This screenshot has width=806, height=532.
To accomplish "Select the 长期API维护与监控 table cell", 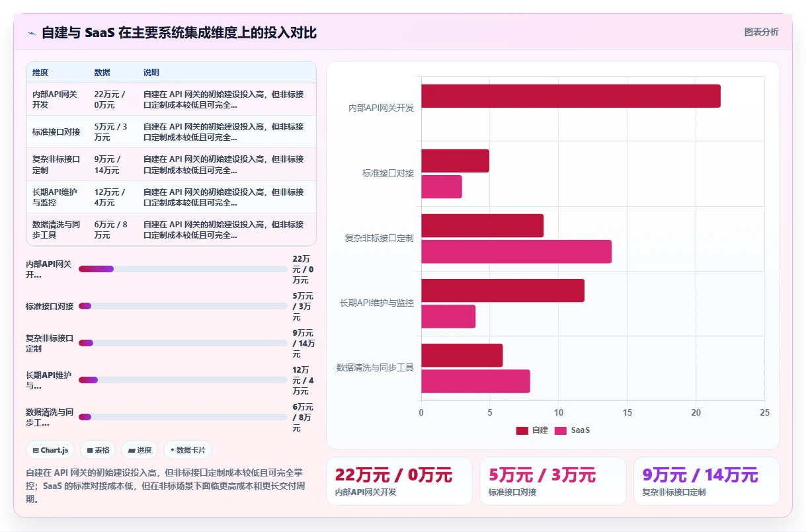I will (x=58, y=197).
